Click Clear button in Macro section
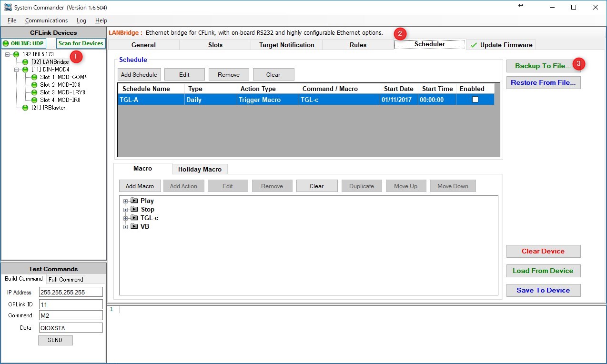607x364 pixels. [317, 186]
